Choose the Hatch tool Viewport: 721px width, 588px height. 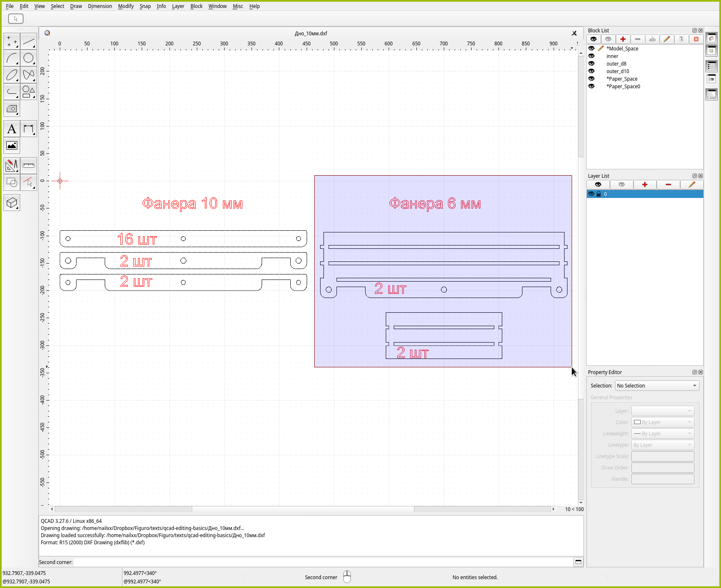click(12, 109)
